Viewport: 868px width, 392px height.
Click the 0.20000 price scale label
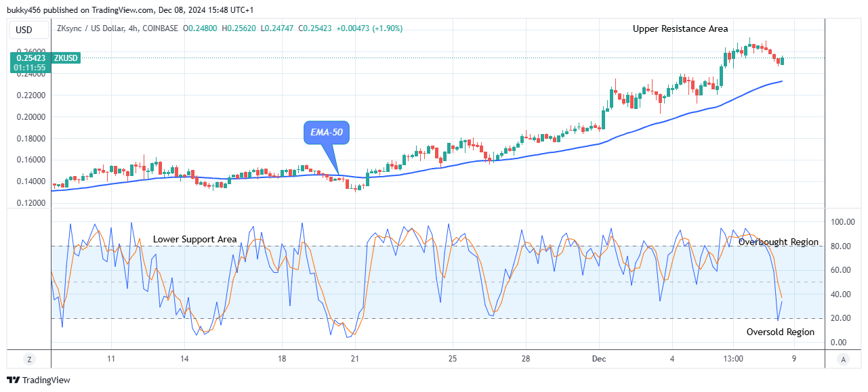(x=31, y=116)
